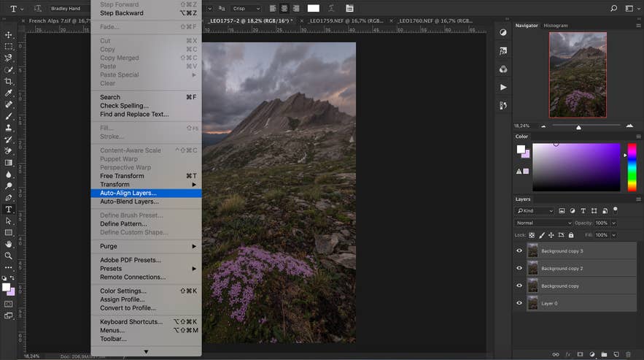
Task: Add a layer mask icon
Action: point(580,354)
